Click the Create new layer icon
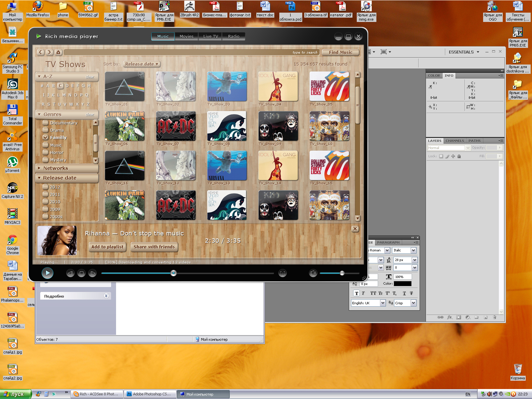This screenshot has width=532, height=399. click(485, 317)
